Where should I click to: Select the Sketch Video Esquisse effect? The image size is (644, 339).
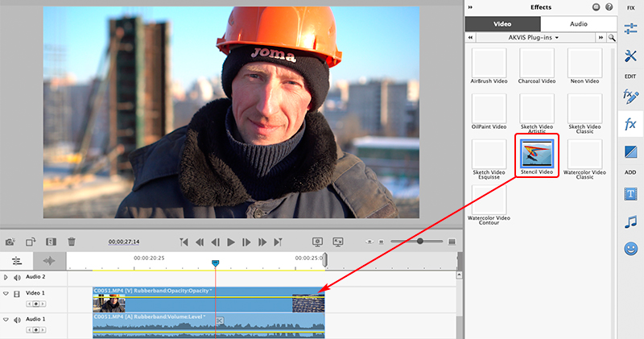[489, 159]
